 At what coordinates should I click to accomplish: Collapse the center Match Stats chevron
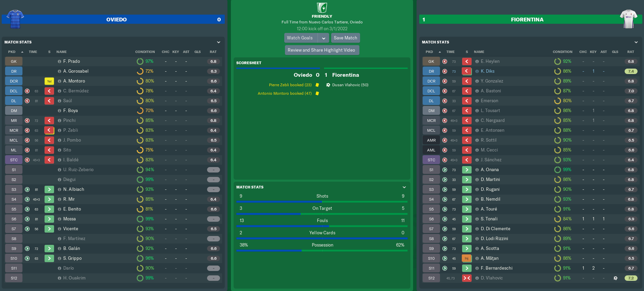(404, 187)
